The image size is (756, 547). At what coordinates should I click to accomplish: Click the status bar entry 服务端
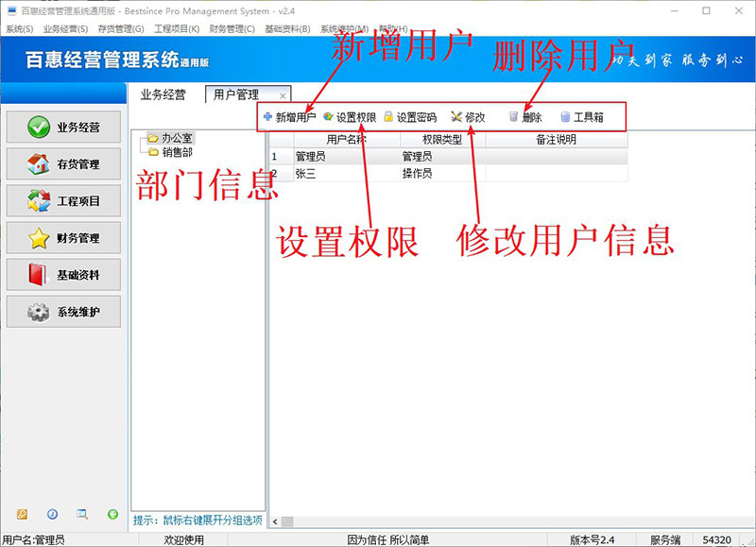coord(665,539)
